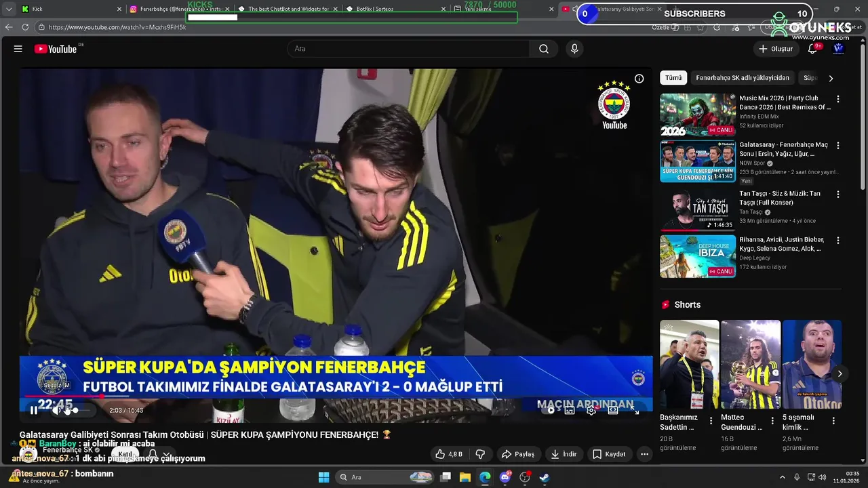The height and width of the screenshot is (488, 868).
Task: Select the Tümü filter chip
Action: pos(673,78)
